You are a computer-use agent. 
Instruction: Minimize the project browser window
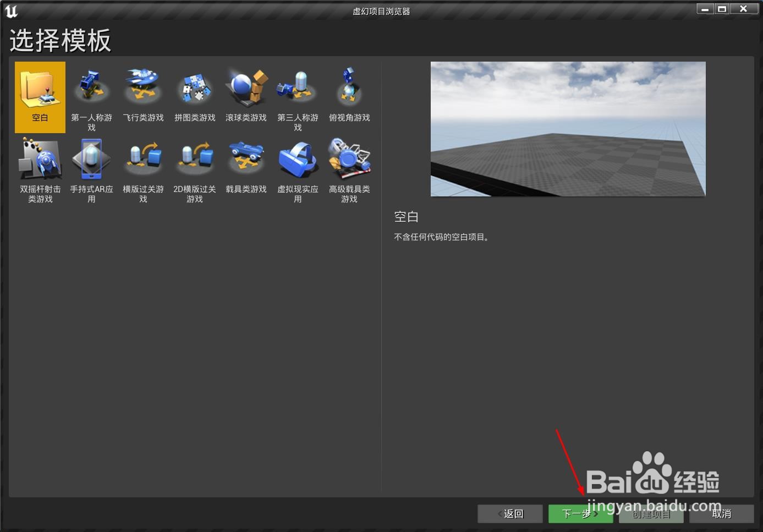pyautogui.click(x=705, y=9)
